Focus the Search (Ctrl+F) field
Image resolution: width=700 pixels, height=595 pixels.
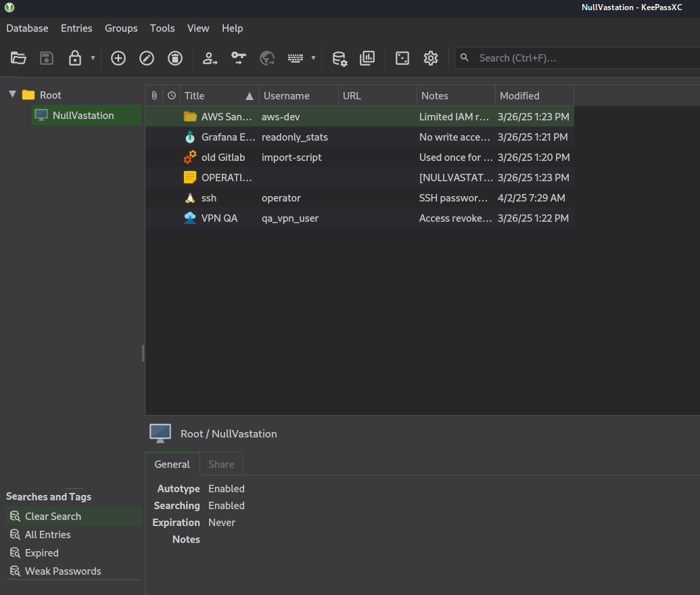577,58
